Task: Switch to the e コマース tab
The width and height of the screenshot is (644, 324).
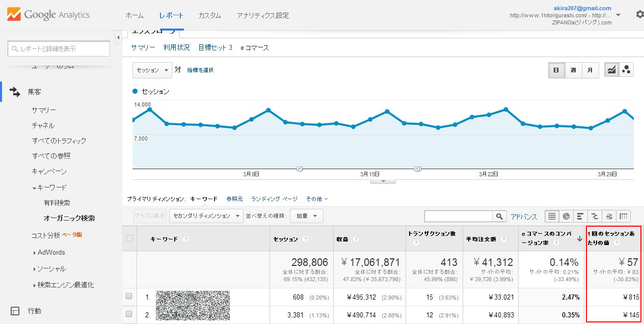Action: click(x=255, y=47)
